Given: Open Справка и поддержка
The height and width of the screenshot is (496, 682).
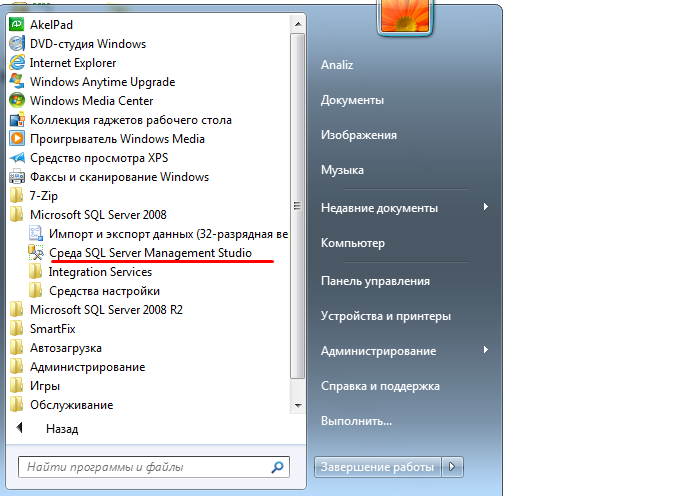Looking at the screenshot, I should [380, 386].
